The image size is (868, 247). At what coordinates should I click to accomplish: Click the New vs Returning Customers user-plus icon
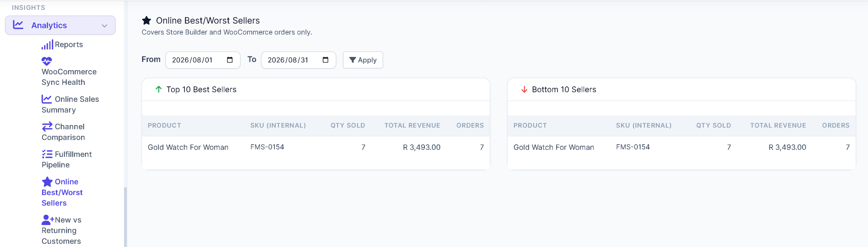tap(48, 220)
